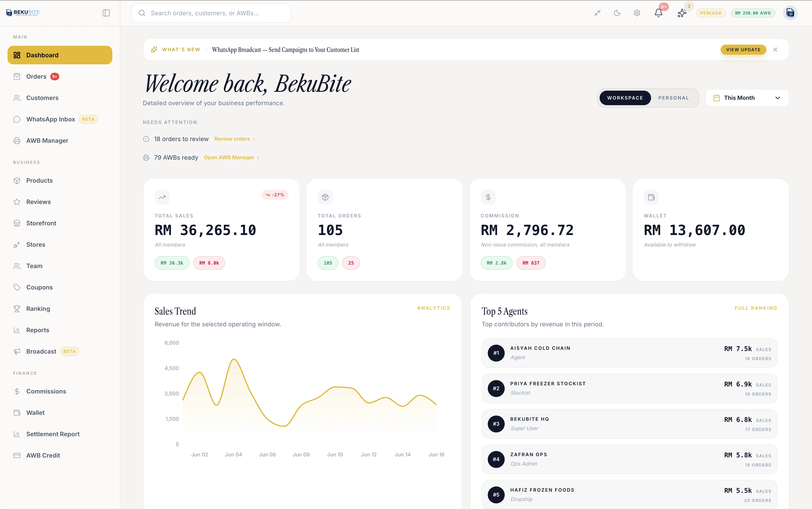
Task: Click the RM 36.3k green pill
Action: [x=172, y=263]
